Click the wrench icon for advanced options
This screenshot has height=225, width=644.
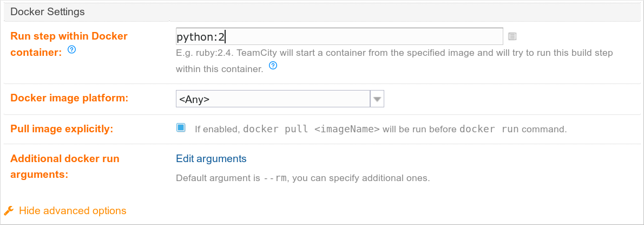coord(9,211)
